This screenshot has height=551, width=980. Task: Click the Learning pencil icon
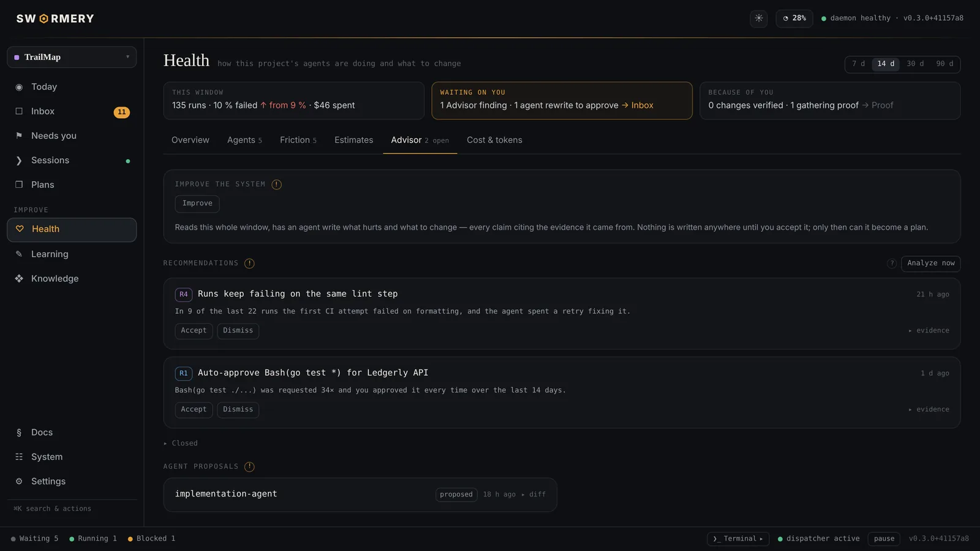pyautogui.click(x=19, y=254)
